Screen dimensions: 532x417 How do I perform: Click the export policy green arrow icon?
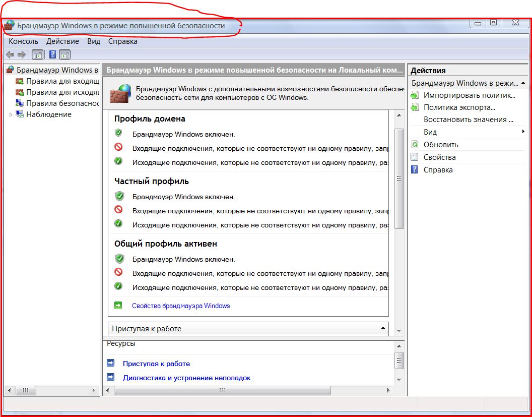coord(415,107)
